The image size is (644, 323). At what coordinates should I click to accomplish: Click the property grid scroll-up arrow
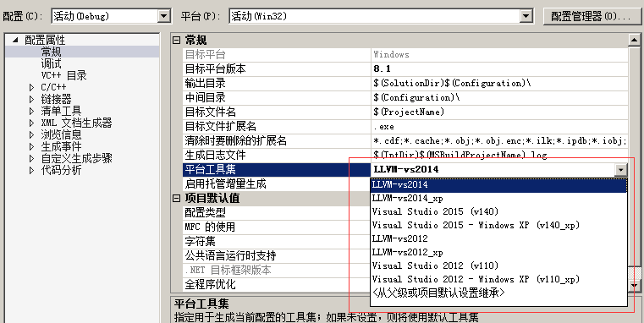click(634, 41)
